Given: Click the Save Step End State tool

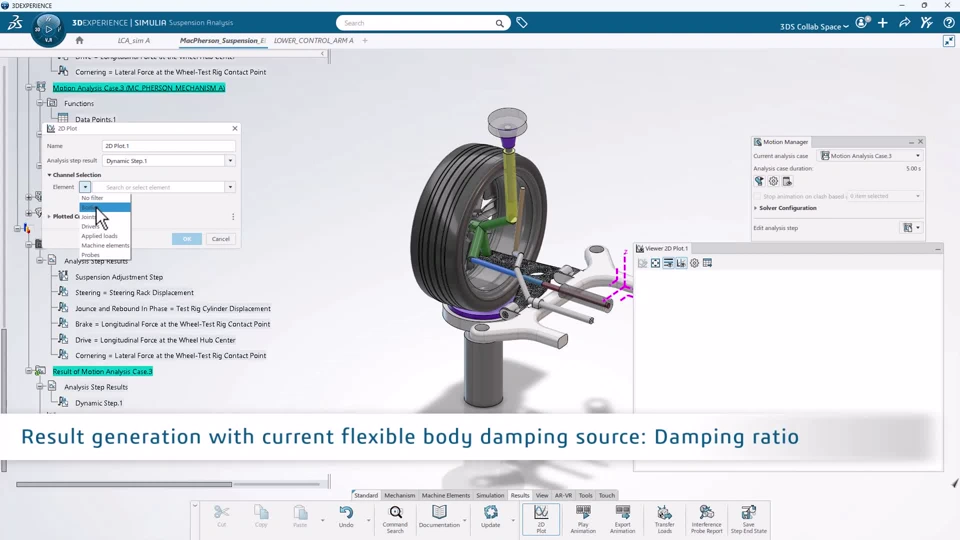Looking at the screenshot, I should click(749, 519).
